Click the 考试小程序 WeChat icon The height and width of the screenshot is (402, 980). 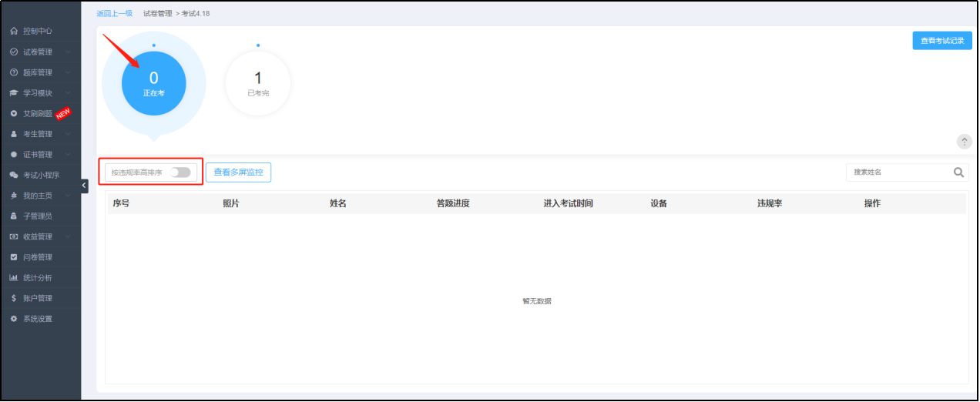point(14,176)
